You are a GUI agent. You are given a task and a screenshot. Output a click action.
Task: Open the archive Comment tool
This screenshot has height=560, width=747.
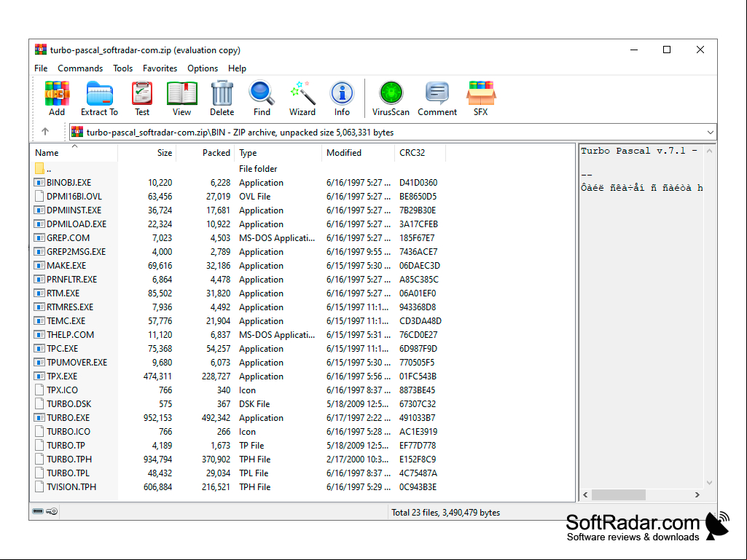[437, 93]
